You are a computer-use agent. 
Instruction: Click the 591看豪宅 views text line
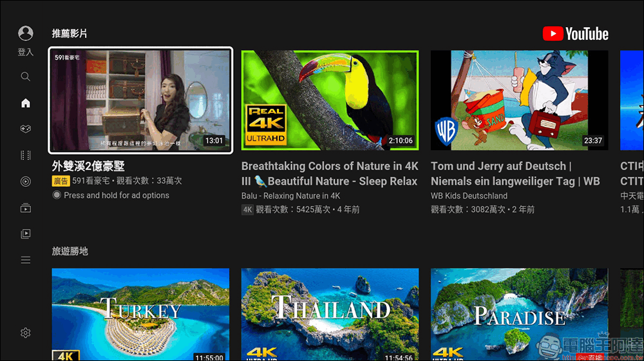pyautogui.click(x=127, y=181)
